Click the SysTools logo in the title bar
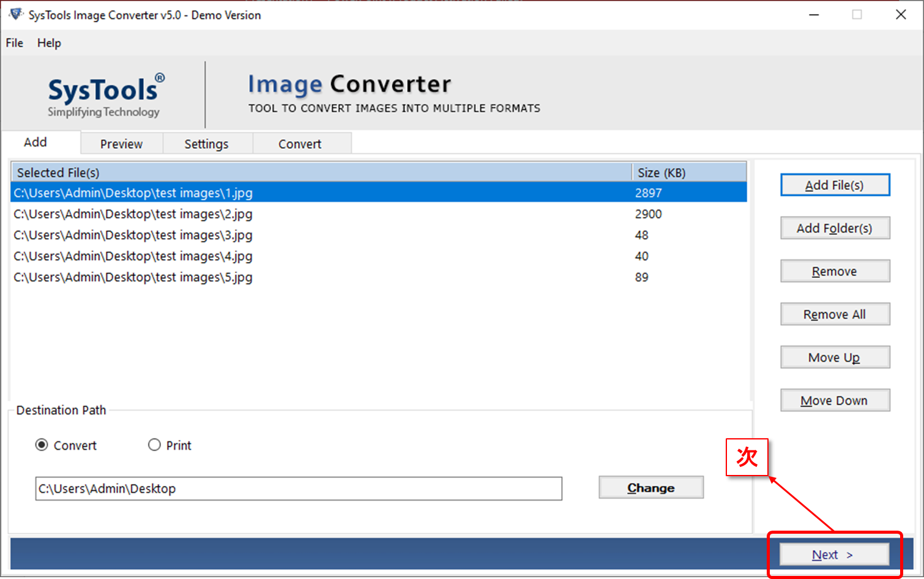 click(x=15, y=13)
